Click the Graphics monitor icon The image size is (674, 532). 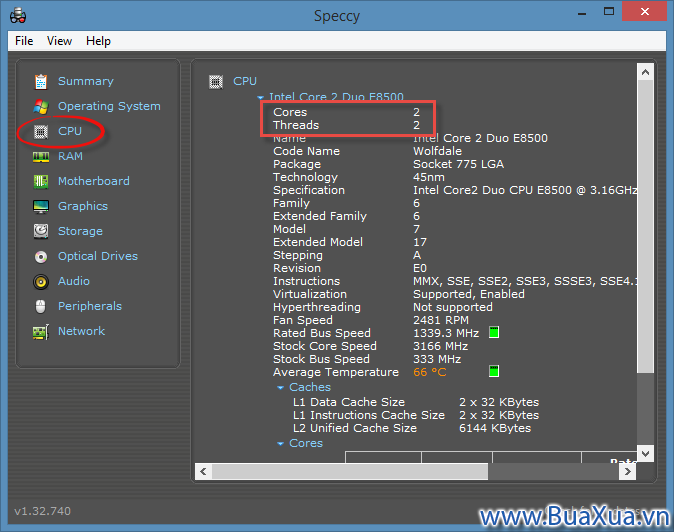[41, 207]
